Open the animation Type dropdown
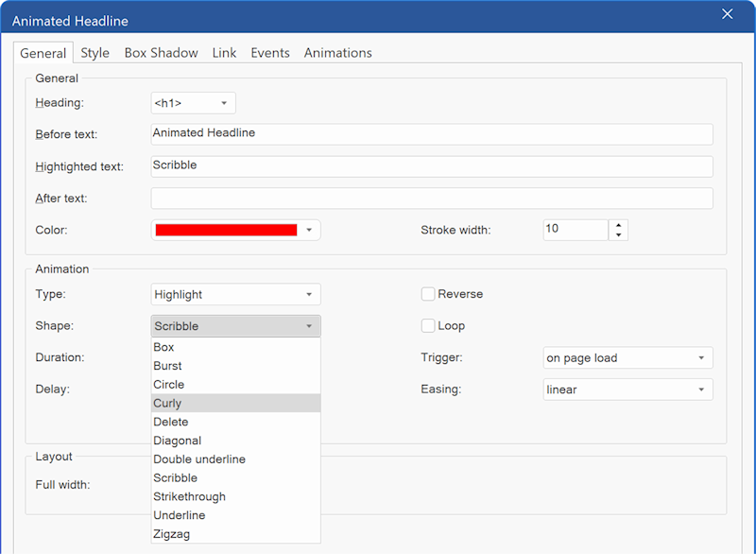This screenshot has height=554, width=756. [235, 294]
